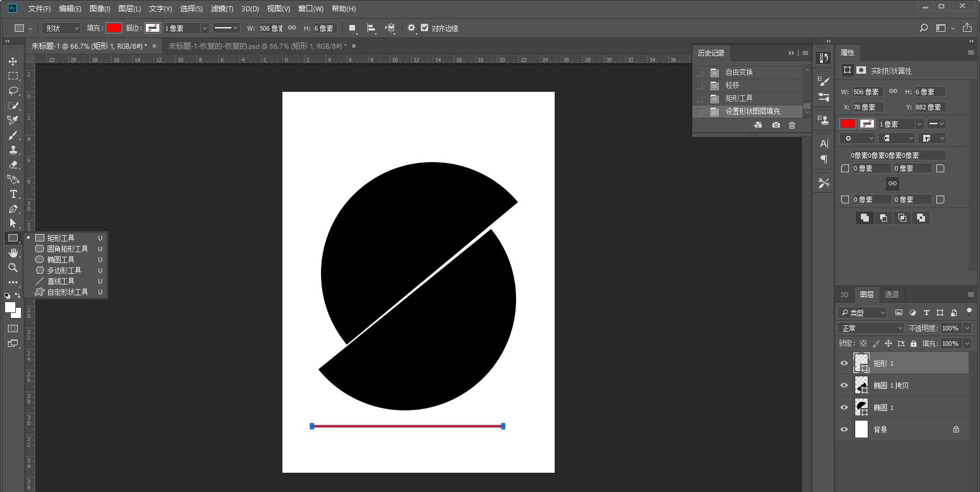Image resolution: width=980 pixels, height=492 pixels.
Task: Change screen mode icon
Action: click(12, 343)
